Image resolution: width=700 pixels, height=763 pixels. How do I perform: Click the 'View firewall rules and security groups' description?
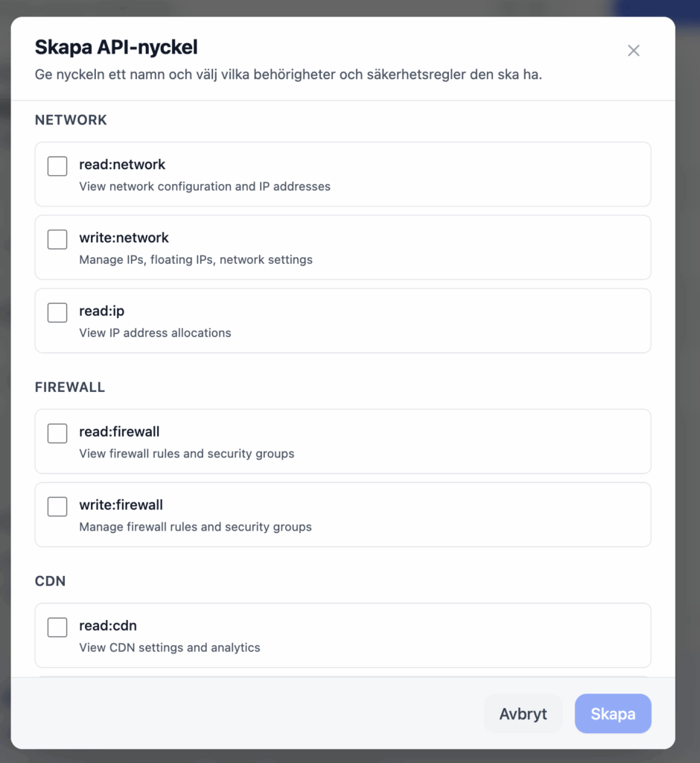[186, 454]
